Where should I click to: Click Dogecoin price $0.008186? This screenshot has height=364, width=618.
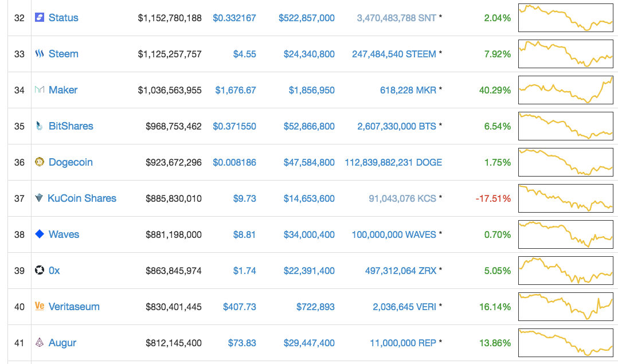pos(234,162)
